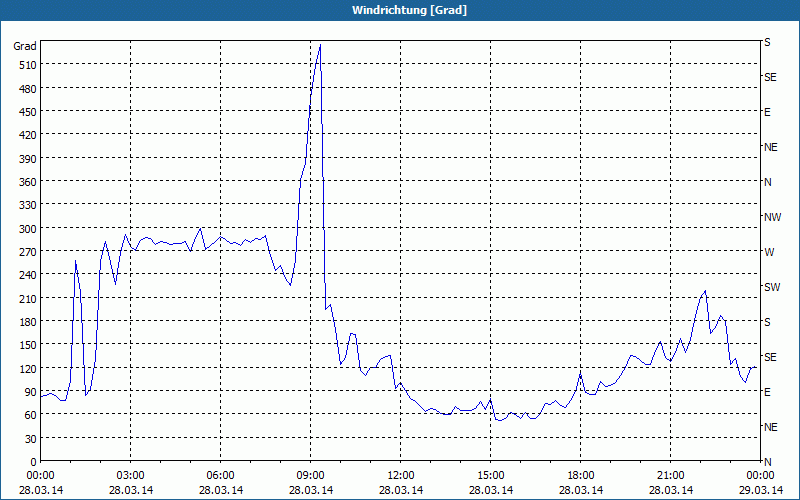Click the SE compass label on the 480 gridline
This screenshot has height=500, width=800.
point(770,77)
